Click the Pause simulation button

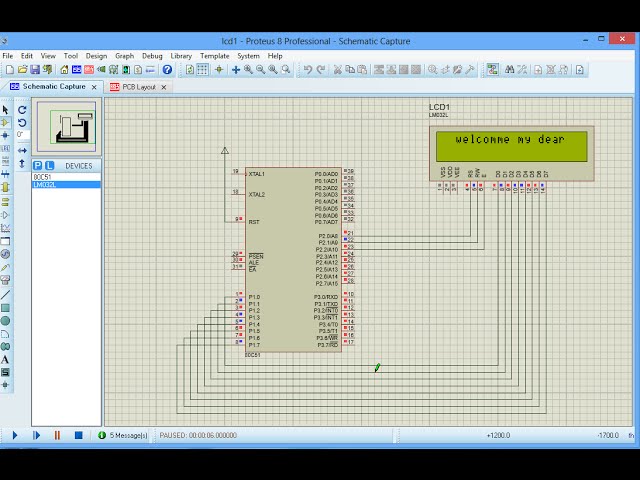57,436
